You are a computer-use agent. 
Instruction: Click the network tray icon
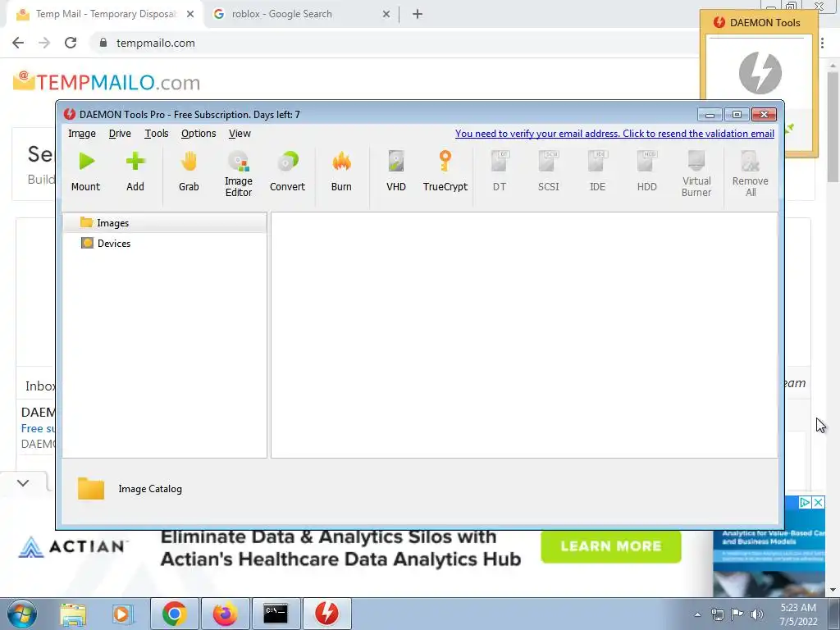(717, 614)
